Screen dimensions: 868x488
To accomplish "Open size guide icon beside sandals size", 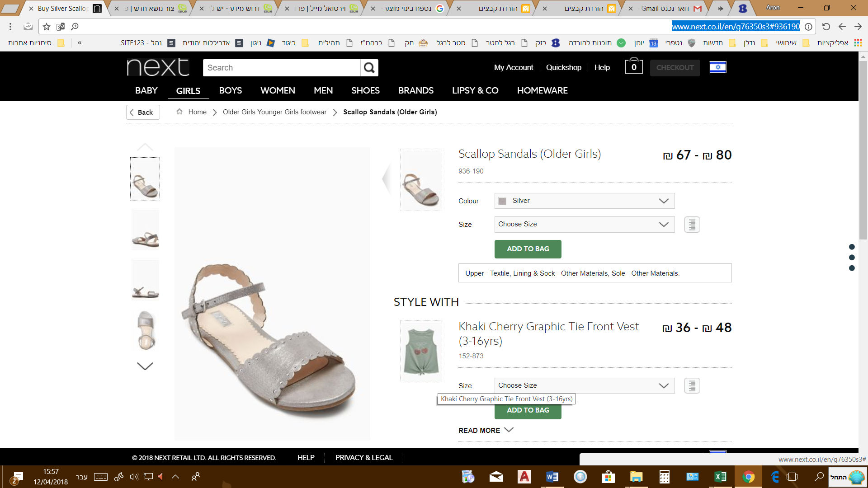I will (692, 225).
